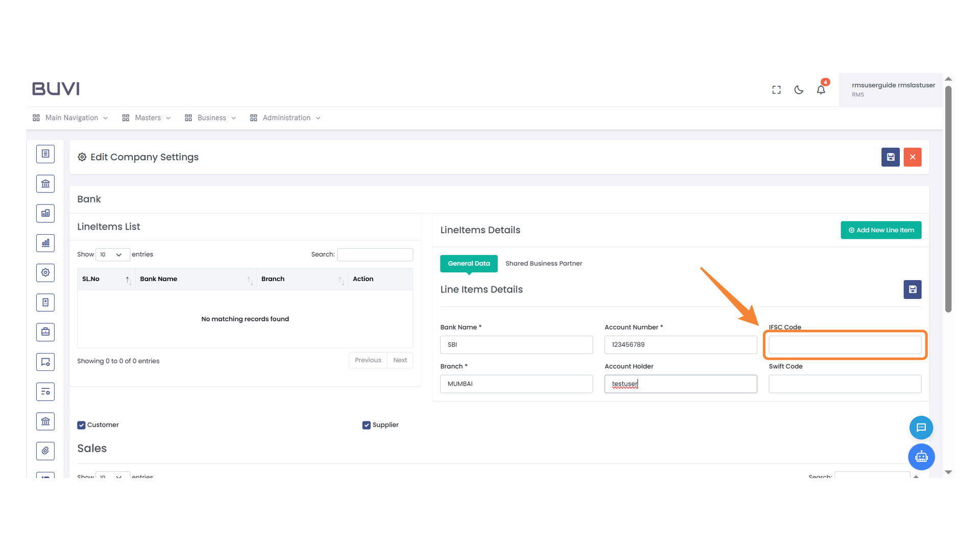Toggle the Customer option off
This screenshot has height=551, width=980.
click(x=81, y=424)
